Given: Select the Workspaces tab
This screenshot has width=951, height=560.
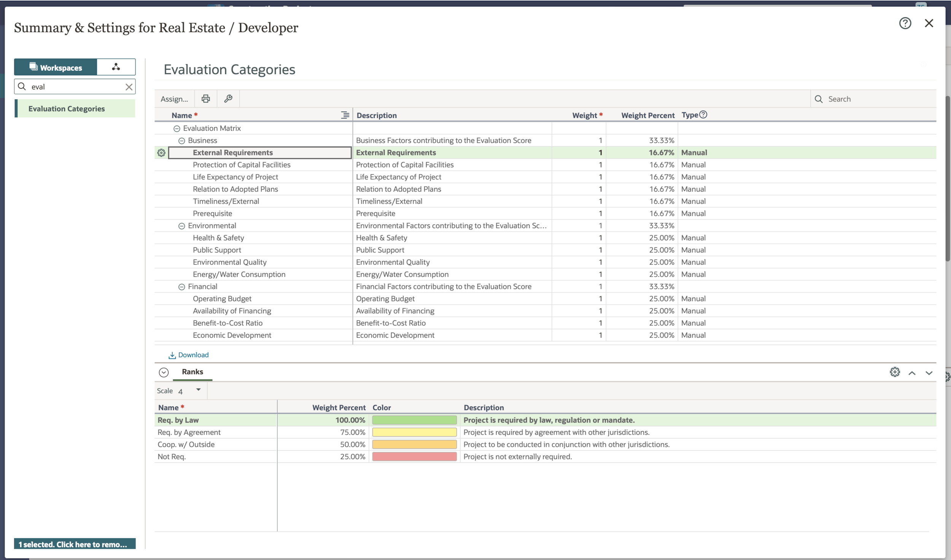Looking at the screenshot, I should point(56,67).
